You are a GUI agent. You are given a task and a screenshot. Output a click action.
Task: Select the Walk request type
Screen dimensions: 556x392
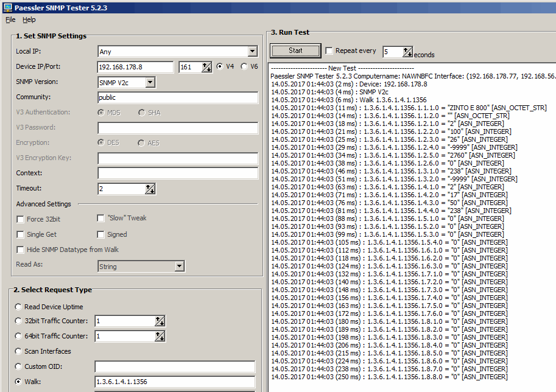(18, 382)
